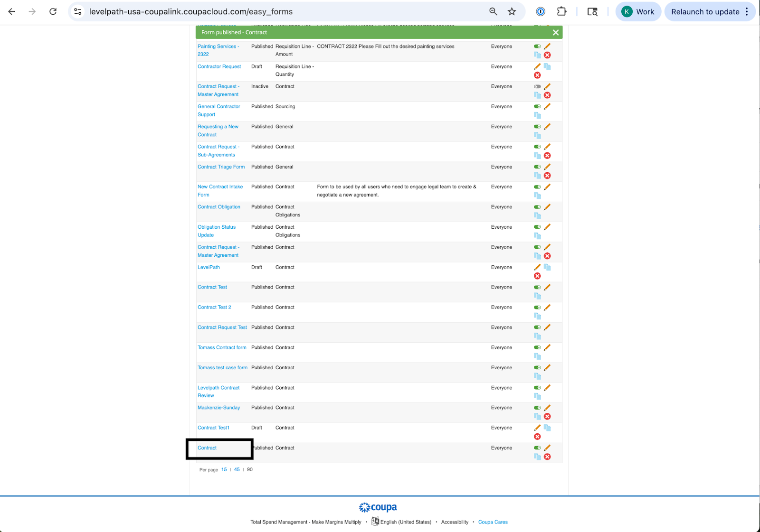This screenshot has width=760, height=532.
Task: Delete the Contract Test1 draft
Action: 537,437
